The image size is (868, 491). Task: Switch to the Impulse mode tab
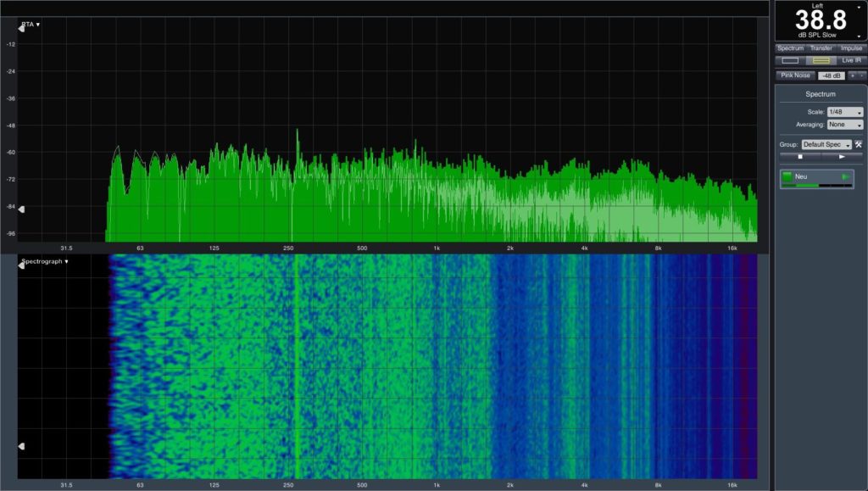(x=851, y=48)
